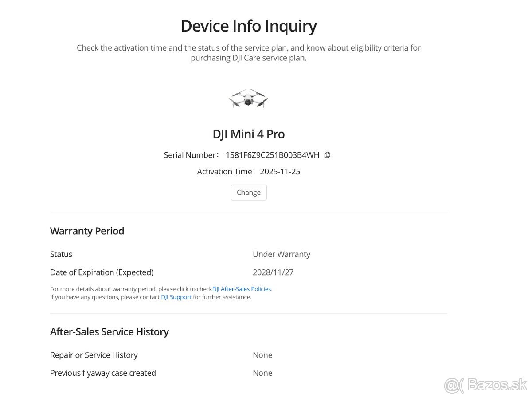532x398 pixels.
Task: Click the Warranty Period section heading
Action: [x=87, y=231]
